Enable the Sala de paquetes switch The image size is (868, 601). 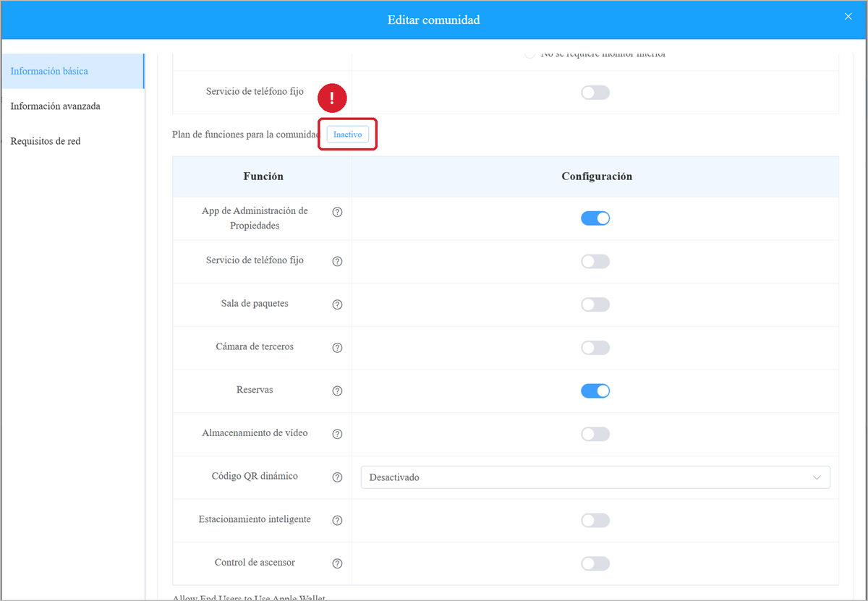pyautogui.click(x=595, y=304)
